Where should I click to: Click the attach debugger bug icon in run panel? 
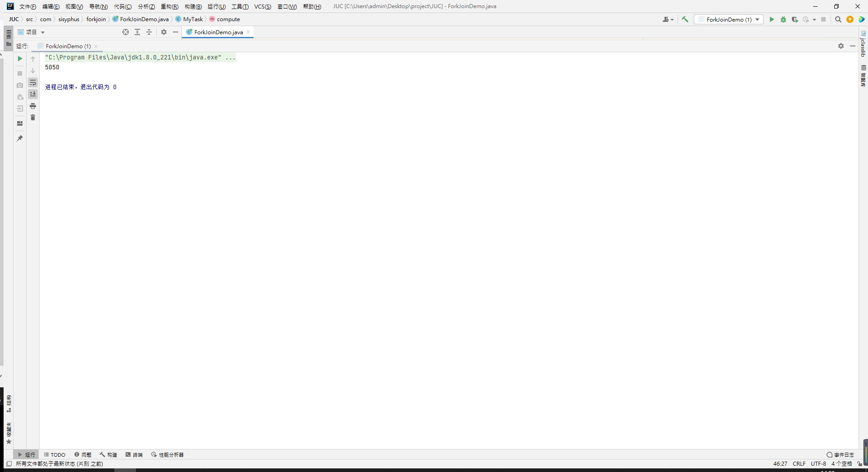(20, 97)
